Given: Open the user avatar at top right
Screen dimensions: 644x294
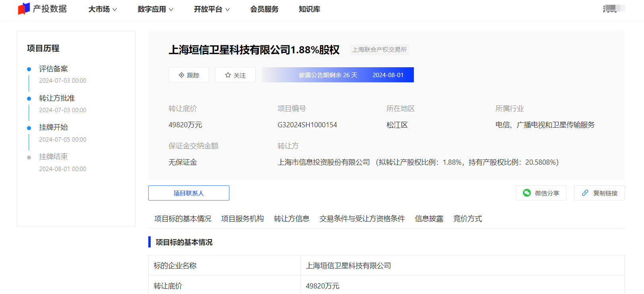Looking at the screenshot, I should (x=613, y=8).
